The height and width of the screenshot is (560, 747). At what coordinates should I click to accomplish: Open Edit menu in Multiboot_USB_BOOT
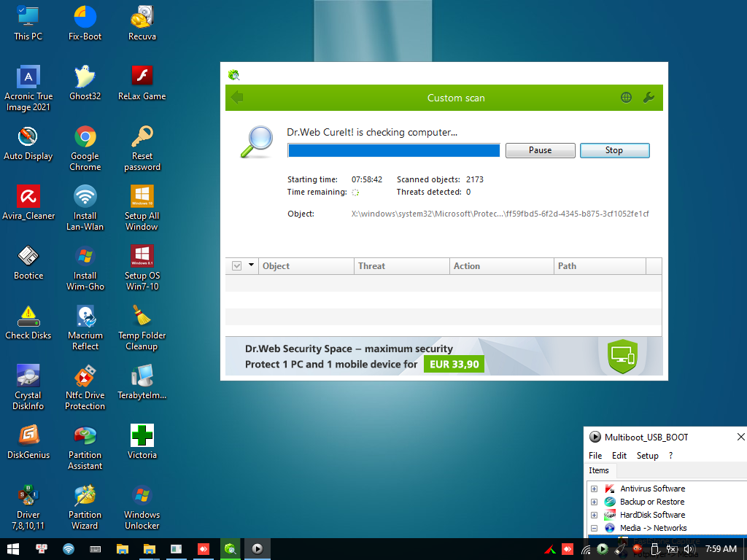click(x=619, y=456)
